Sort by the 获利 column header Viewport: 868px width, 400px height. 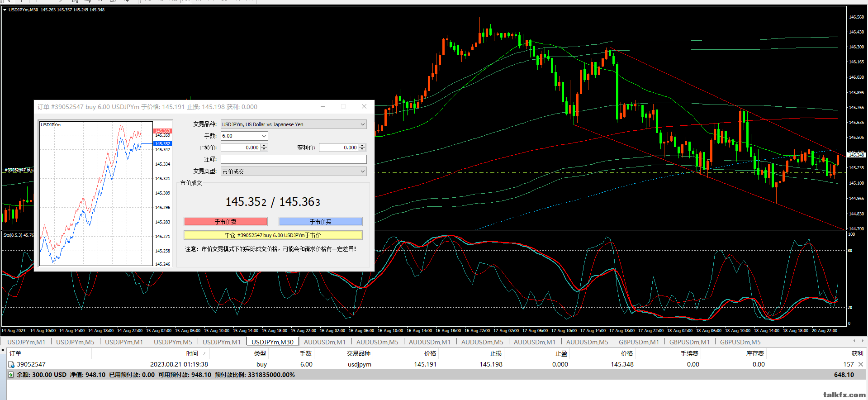click(x=857, y=353)
